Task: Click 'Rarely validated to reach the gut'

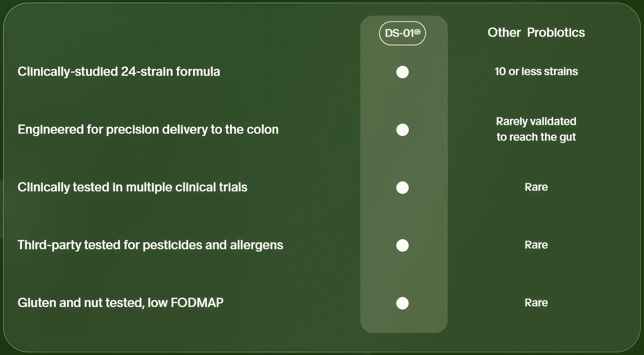Action: point(536,129)
